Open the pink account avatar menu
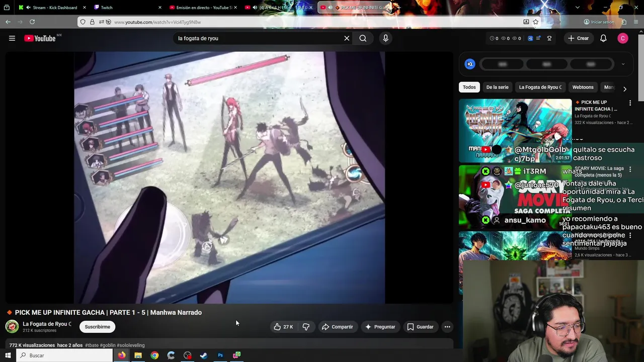This screenshot has height=362, width=644. point(623,38)
